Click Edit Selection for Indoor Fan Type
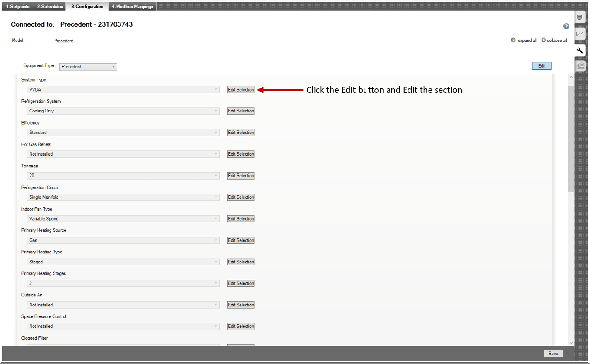The width and height of the screenshot is (590, 364). pos(241,219)
